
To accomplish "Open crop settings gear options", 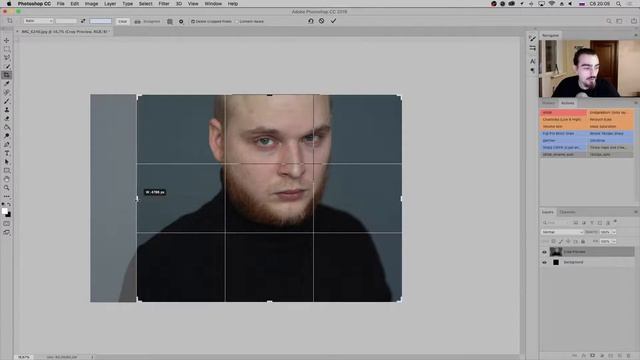I will point(181,21).
